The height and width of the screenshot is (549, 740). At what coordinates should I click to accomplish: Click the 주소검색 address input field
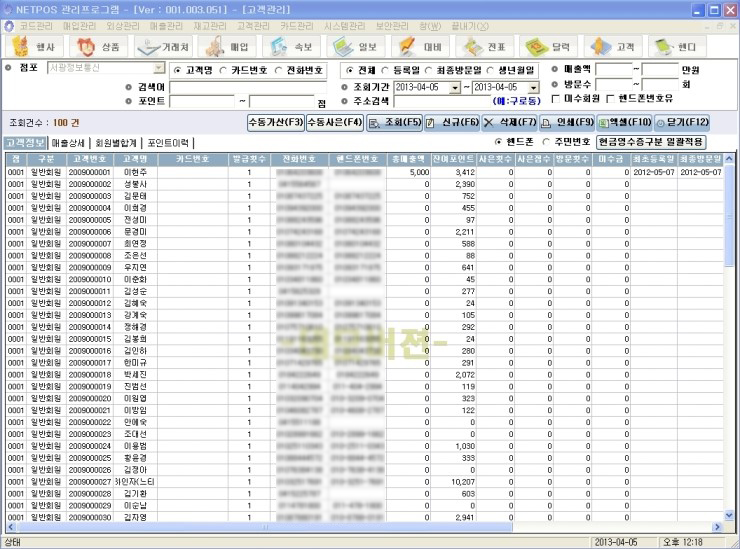point(443,101)
